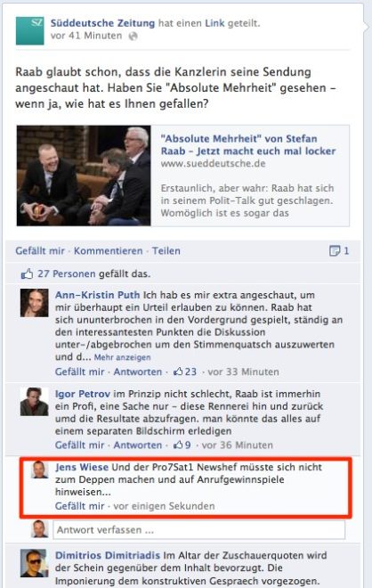The height and width of the screenshot is (588, 372).
Task: Click thumbs-up count 9 on Igor's comment
Action: [182, 445]
